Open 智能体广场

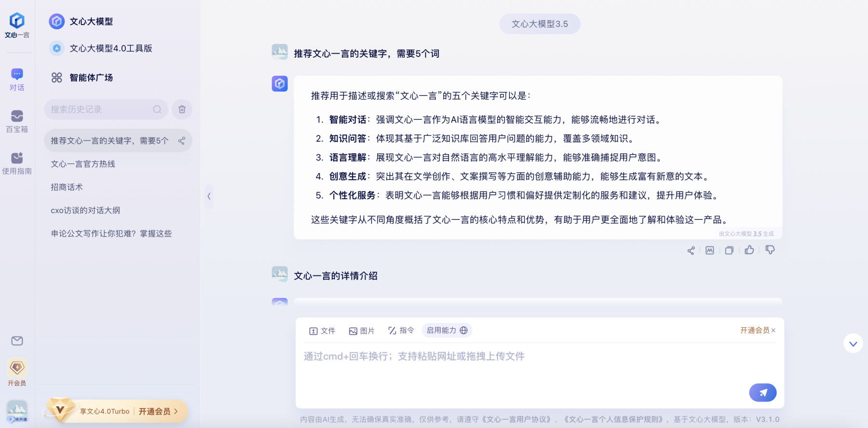pyautogui.click(x=82, y=78)
